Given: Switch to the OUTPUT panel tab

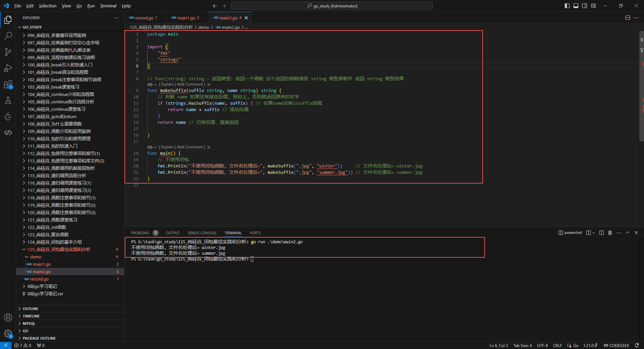Looking at the screenshot, I should pyautogui.click(x=173, y=233).
